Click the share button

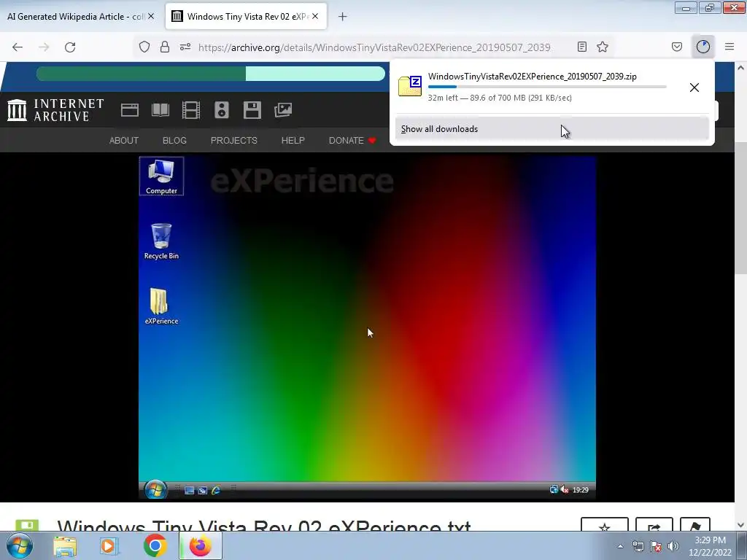click(x=654, y=525)
